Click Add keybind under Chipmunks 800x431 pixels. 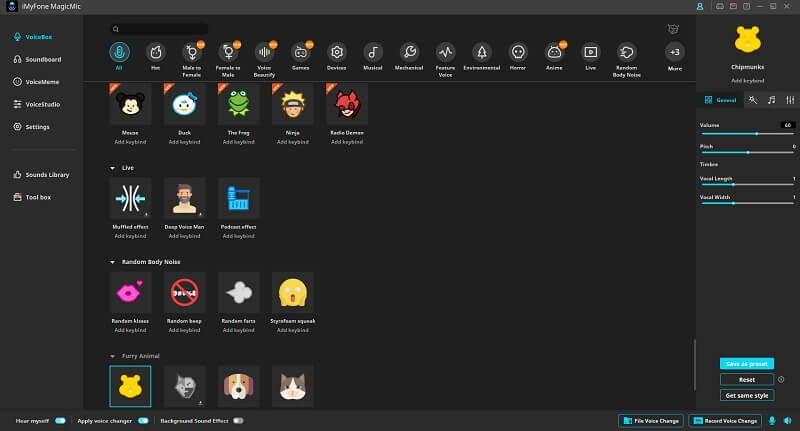(747, 81)
